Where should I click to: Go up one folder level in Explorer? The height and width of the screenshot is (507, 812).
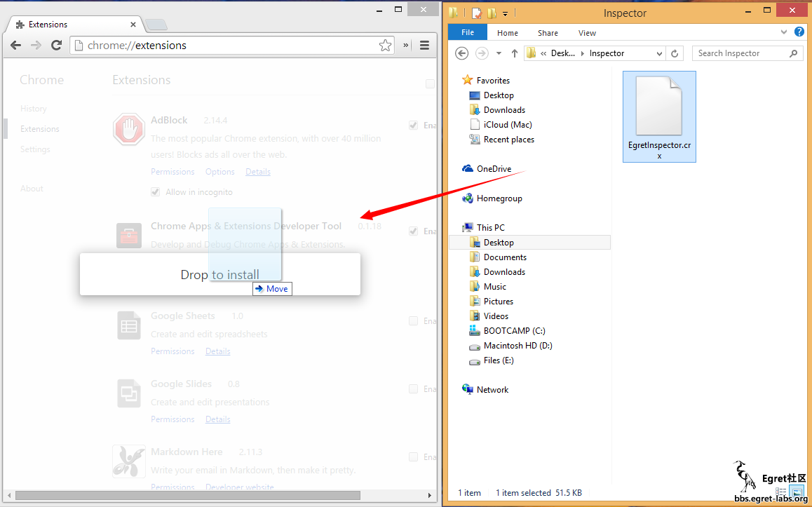point(514,53)
